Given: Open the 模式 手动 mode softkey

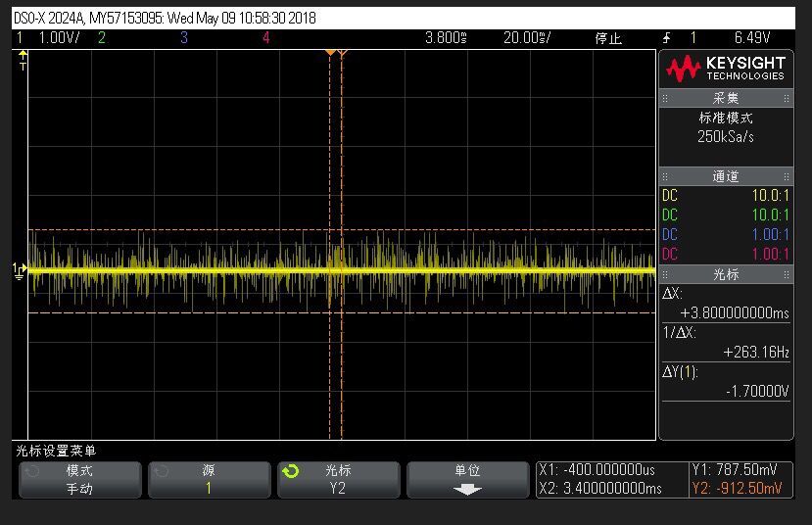Looking at the screenshot, I should [79, 480].
